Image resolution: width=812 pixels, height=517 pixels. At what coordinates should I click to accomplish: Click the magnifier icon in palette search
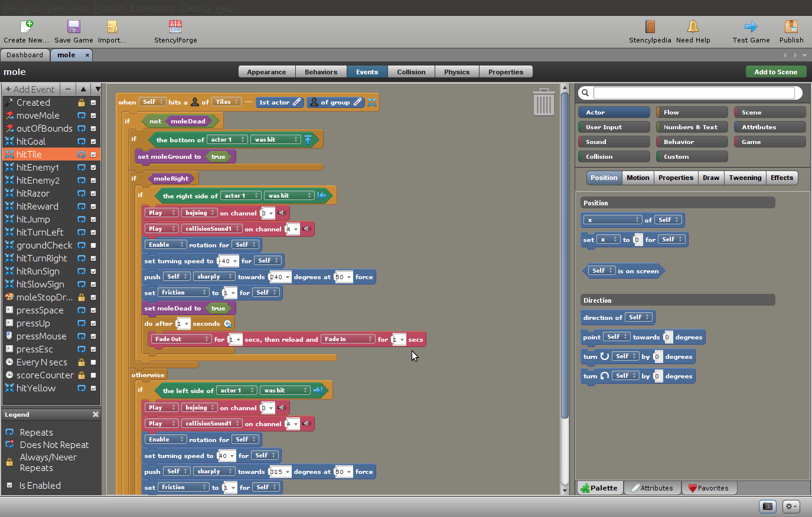point(585,93)
